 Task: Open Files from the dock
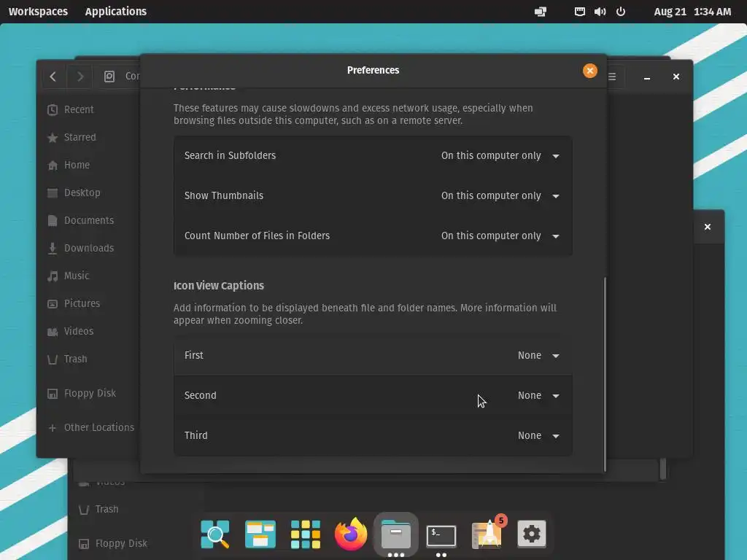pyautogui.click(x=396, y=534)
